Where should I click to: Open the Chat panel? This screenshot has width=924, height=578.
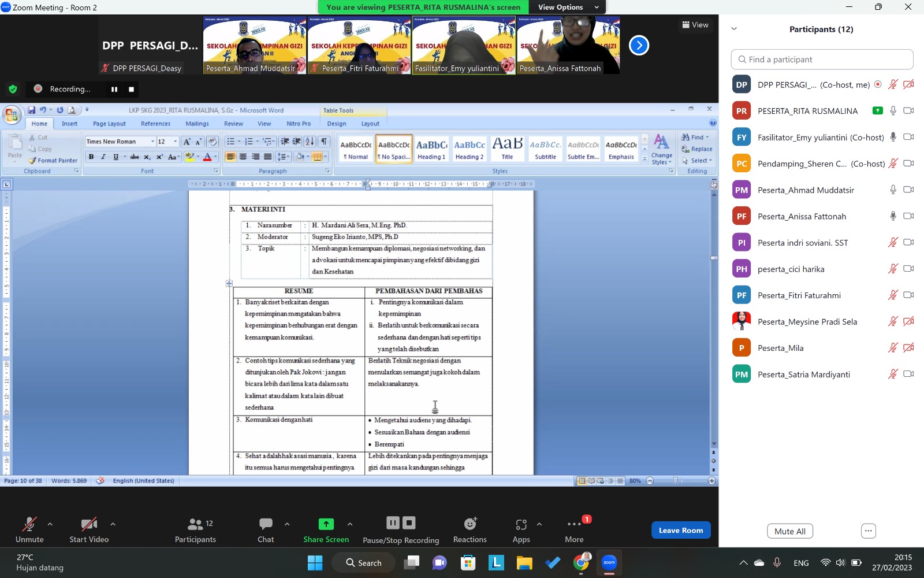(266, 524)
